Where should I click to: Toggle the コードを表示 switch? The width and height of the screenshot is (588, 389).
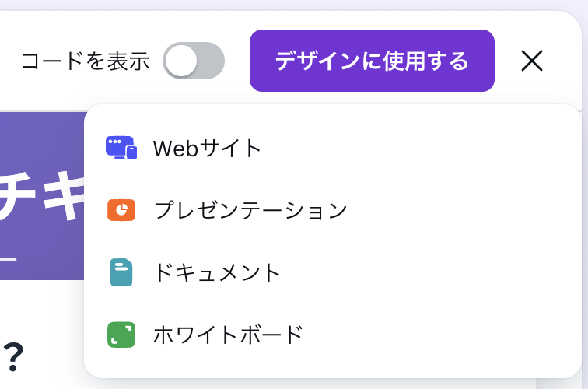(x=194, y=61)
